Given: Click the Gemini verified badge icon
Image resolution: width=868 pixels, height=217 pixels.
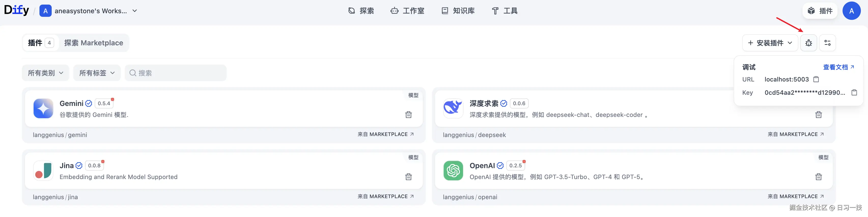Looking at the screenshot, I should (x=89, y=103).
